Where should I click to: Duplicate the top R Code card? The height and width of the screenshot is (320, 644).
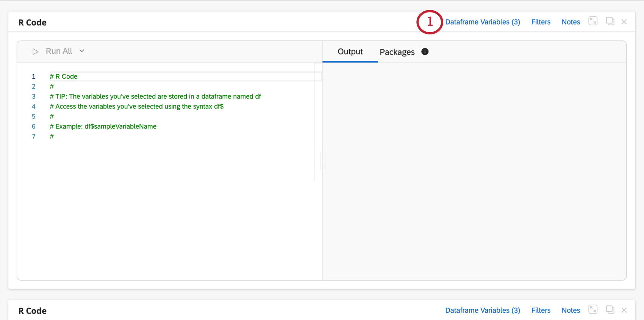click(x=610, y=21)
